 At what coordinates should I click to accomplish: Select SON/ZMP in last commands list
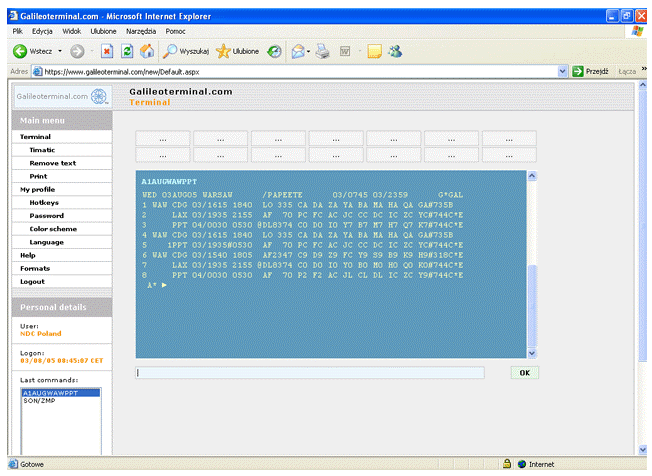[61, 401]
